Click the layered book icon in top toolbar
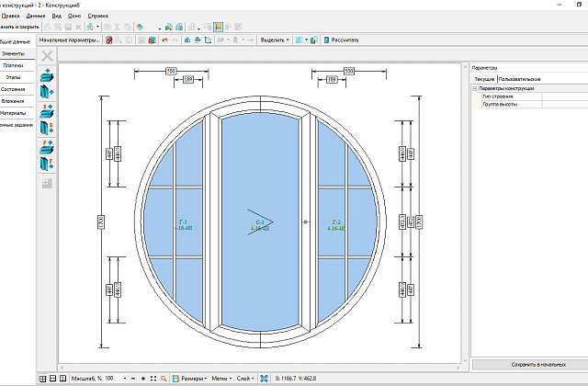This screenshot has width=588, height=386. (x=140, y=27)
